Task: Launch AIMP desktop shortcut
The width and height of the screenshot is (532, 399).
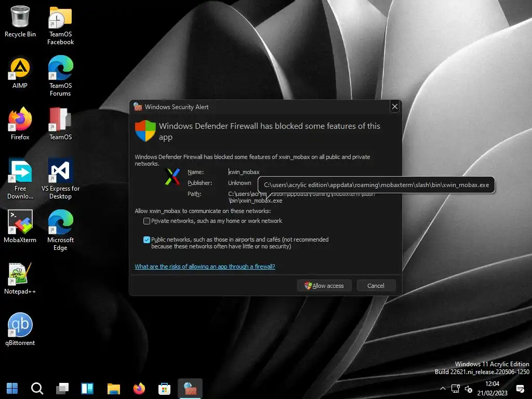Action: (20, 73)
